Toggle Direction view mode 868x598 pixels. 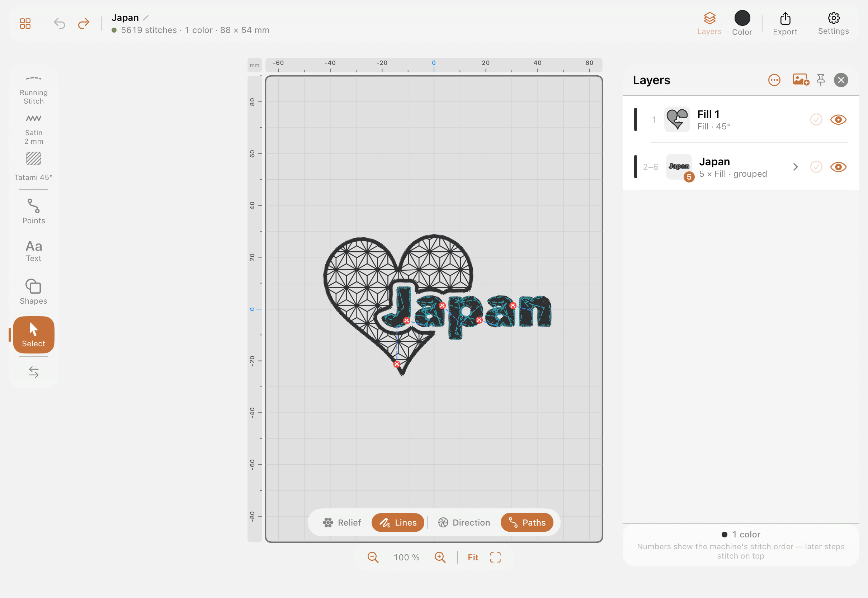(x=464, y=522)
